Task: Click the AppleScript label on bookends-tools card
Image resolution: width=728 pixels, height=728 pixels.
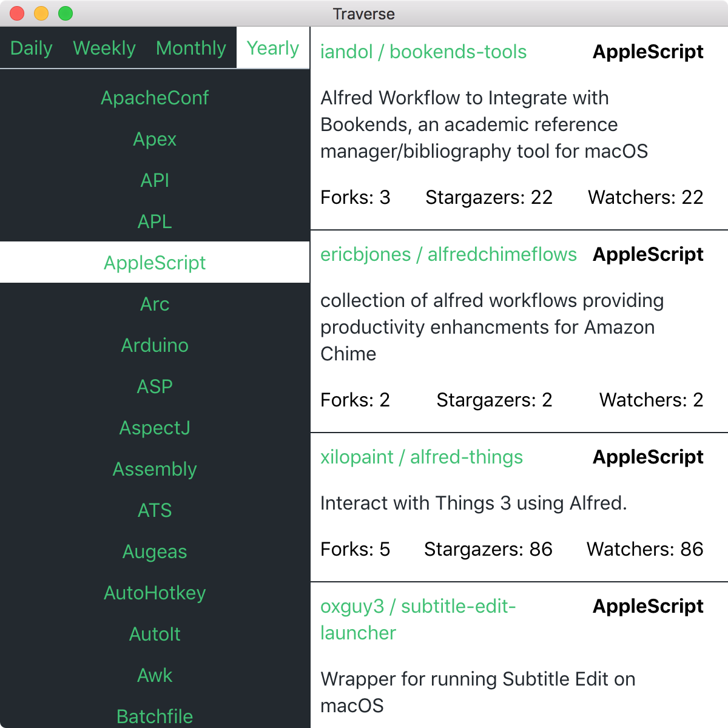Action: click(648, 52)
